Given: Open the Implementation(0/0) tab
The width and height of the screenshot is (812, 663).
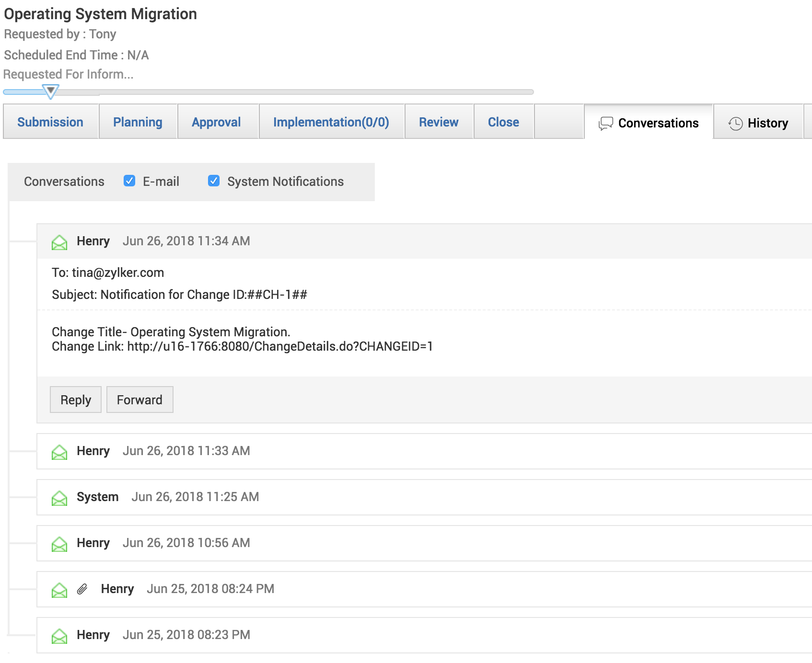Looking at the screenshot, I should click(331, 122).
